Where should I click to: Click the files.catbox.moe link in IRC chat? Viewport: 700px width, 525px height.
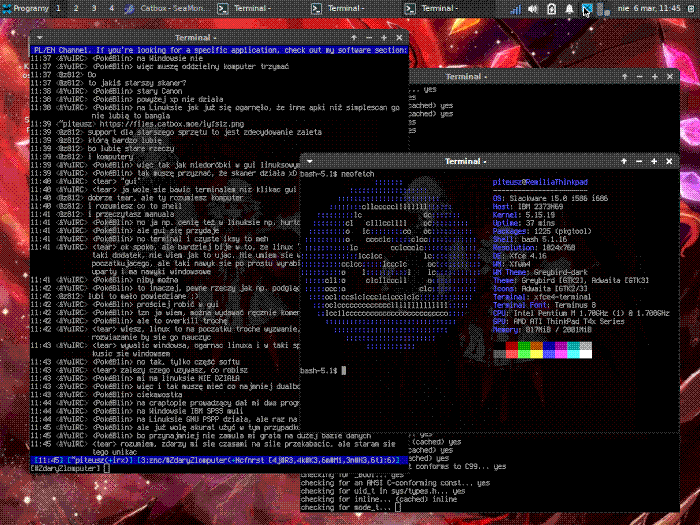point(171,124)
